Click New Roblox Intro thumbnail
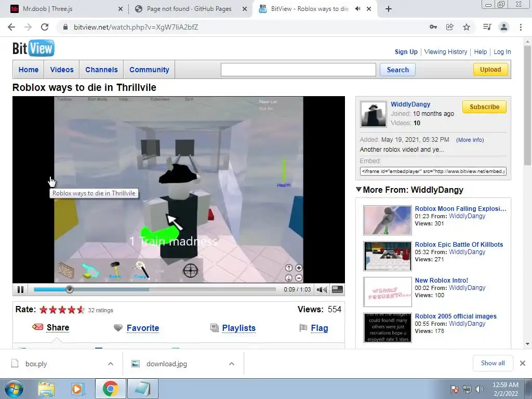The image size is (532, 399). tap(388, 292)
